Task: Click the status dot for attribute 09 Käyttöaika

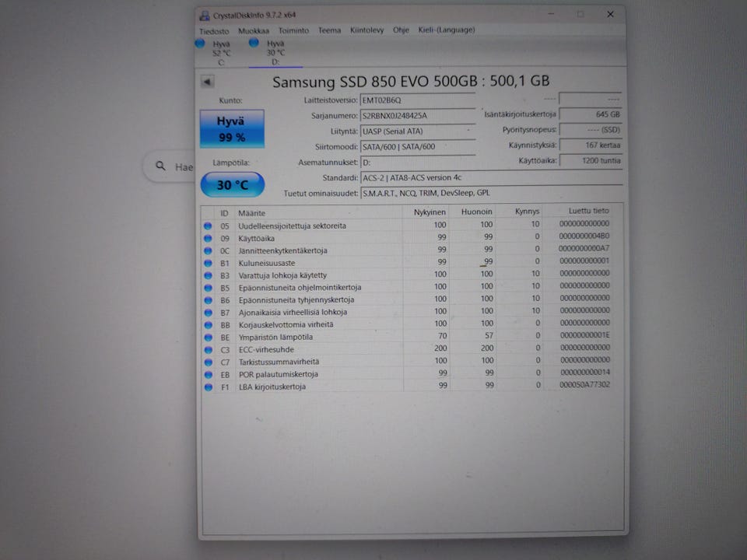Action: 209,239
